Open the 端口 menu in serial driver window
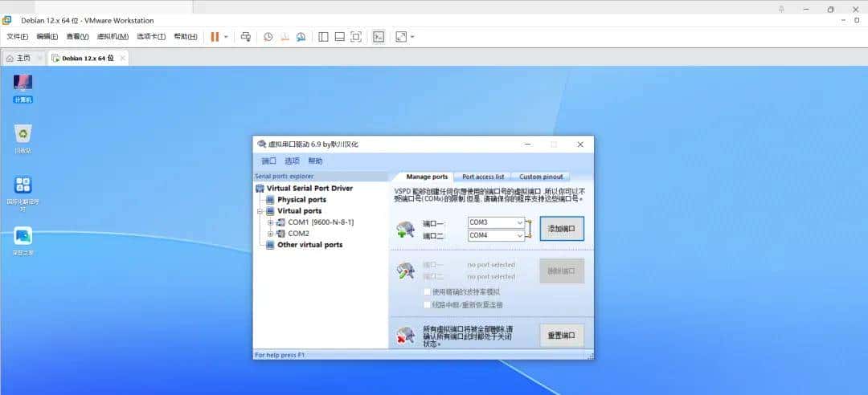 [x=268, y=161]
